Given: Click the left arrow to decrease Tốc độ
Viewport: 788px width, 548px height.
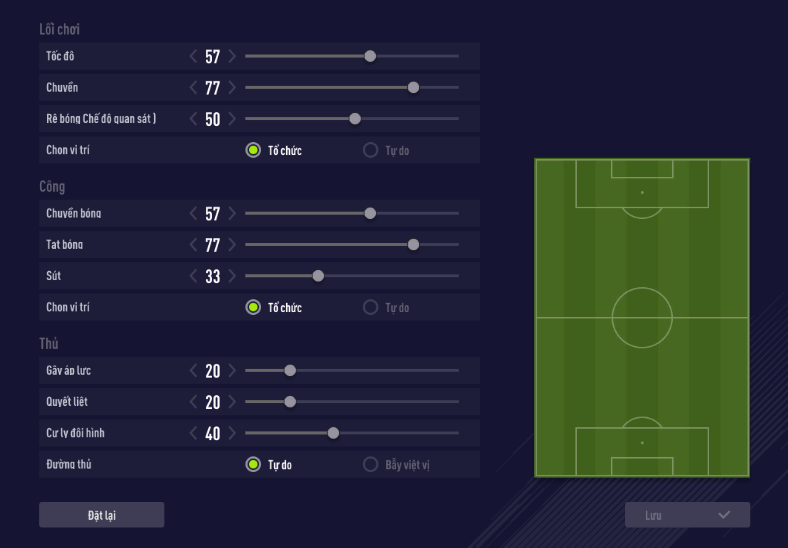Looking at the screenshot, I should point(194,56).
